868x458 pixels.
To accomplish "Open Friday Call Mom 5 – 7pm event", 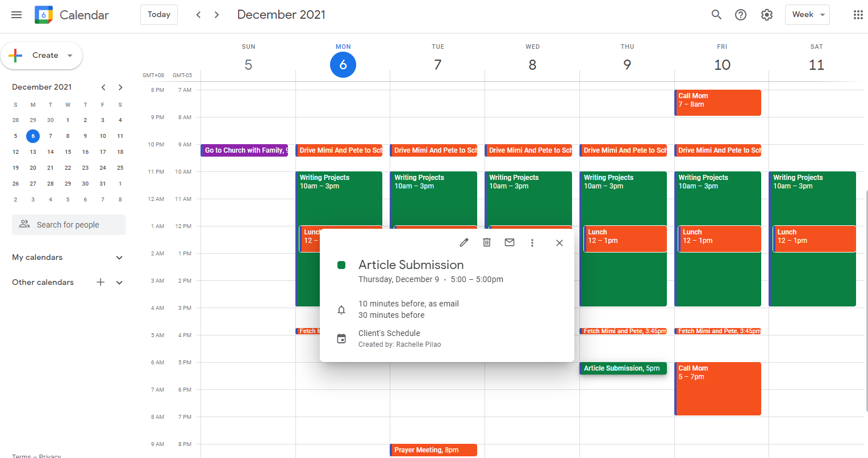I will 717,389.
